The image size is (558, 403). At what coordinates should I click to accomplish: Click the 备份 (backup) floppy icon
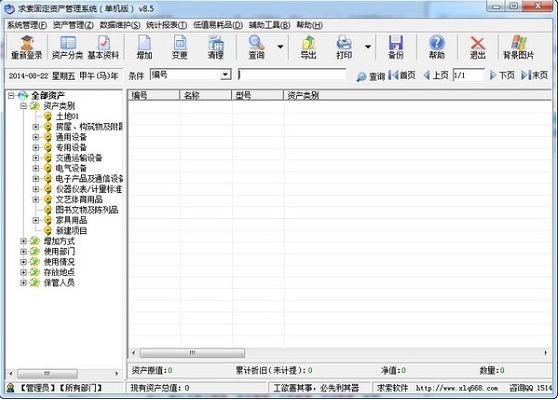pos(396,47)
